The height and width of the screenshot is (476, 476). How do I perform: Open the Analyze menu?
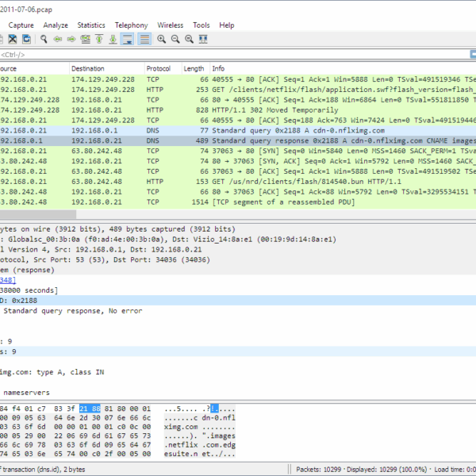56,25
